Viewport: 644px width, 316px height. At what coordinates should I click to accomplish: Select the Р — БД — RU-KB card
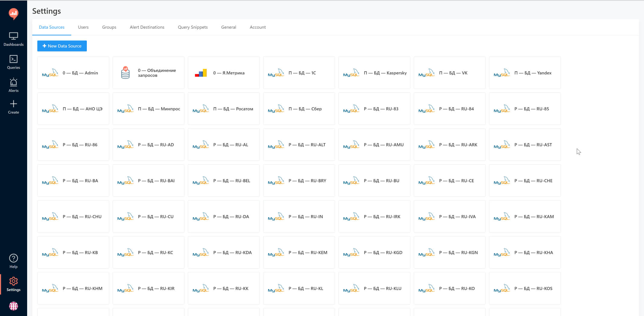click(x=73, y=252)
